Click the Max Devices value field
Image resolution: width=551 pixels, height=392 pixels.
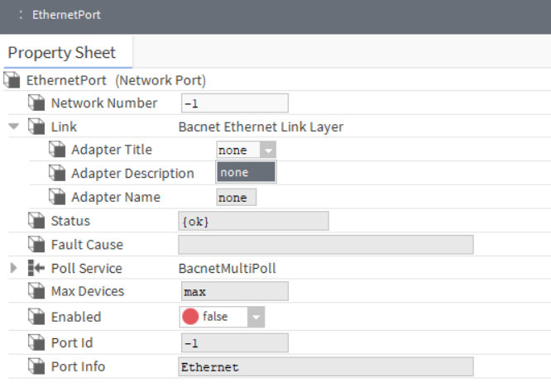click(x=234, y=292)
